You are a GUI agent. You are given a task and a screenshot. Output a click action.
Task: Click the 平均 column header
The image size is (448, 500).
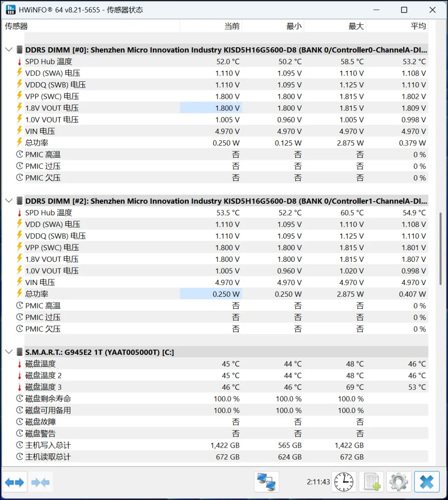tap(397, 26)
